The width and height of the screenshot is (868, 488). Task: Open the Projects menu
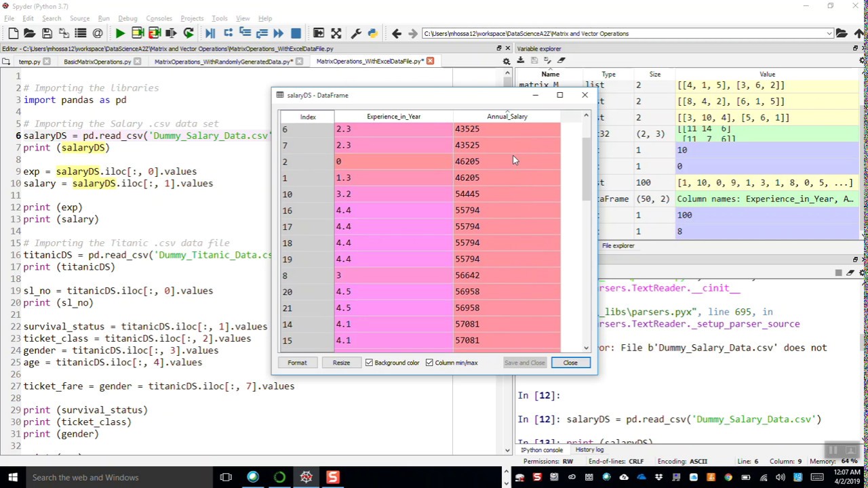tap(192, 18)
